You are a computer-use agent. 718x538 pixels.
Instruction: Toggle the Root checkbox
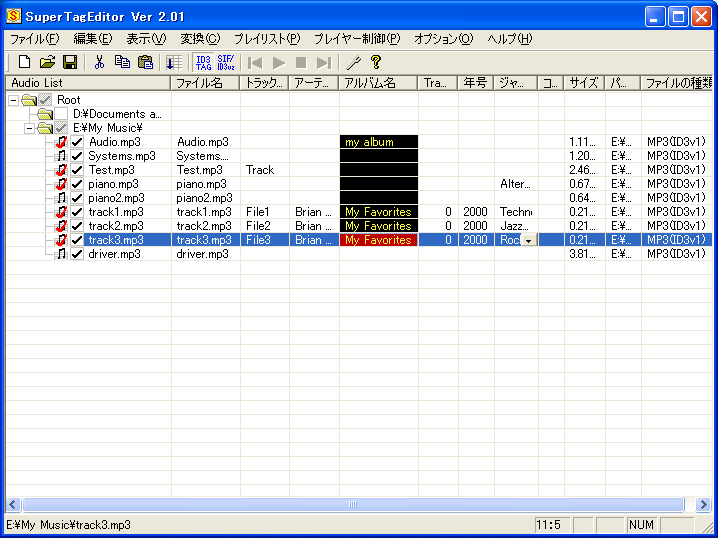click(45, 99)
